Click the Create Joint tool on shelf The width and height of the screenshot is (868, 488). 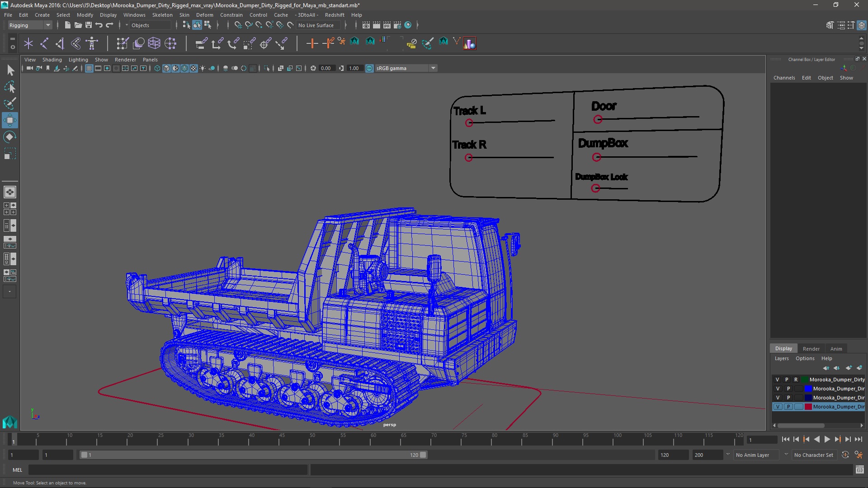click(44, 43)
